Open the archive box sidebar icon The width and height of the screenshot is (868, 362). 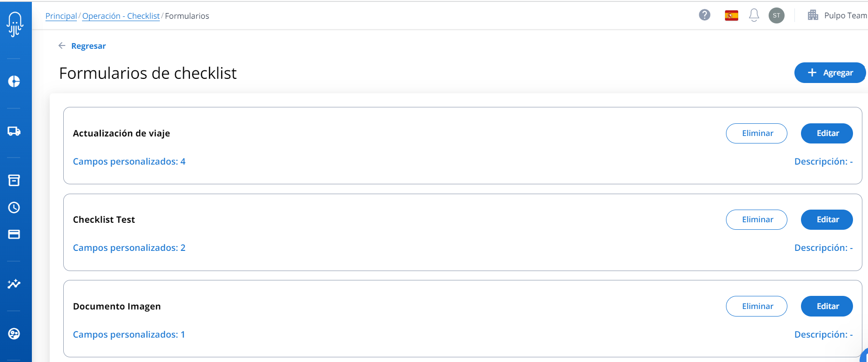(14, 181)
